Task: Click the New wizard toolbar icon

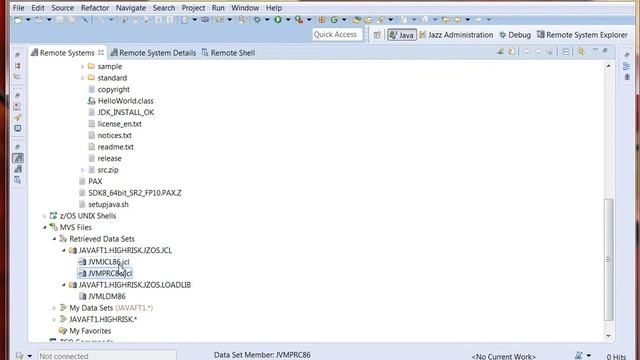Action: tap(18, 20)
